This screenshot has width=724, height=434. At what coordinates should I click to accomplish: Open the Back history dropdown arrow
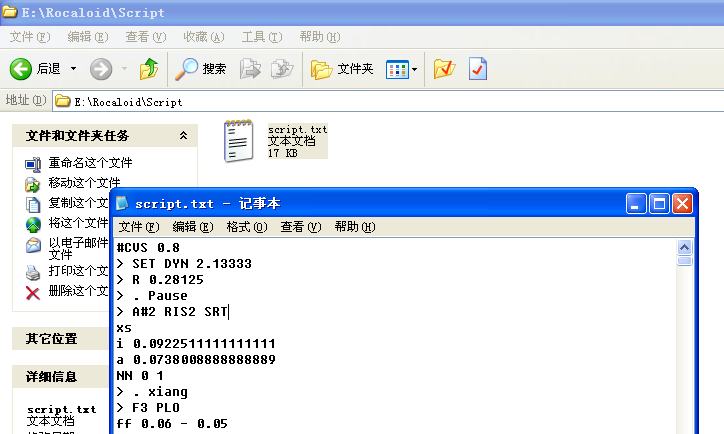point(73,69)
